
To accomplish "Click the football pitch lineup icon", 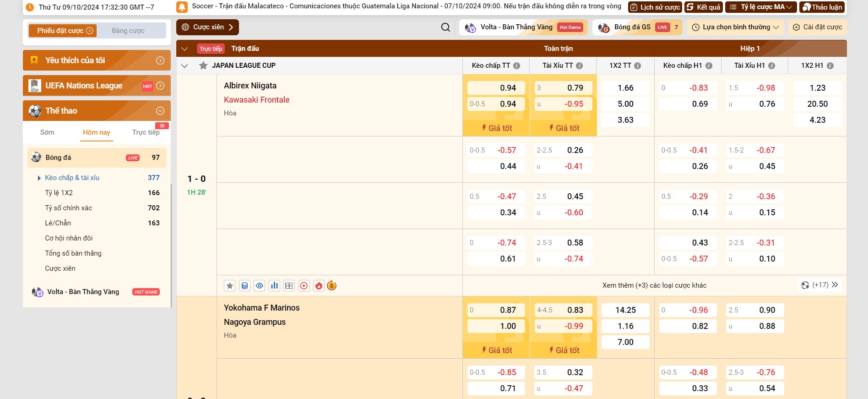I will (289, 286).
